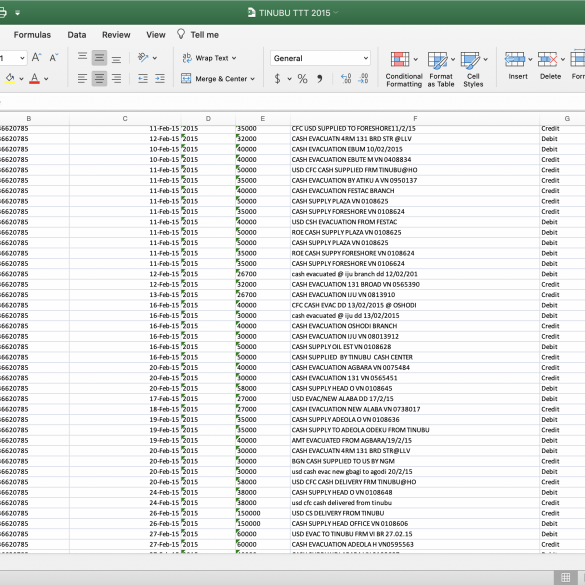Increase font size with the larger A icon
This screenshot has height=585, width=585.
(36, 58)
